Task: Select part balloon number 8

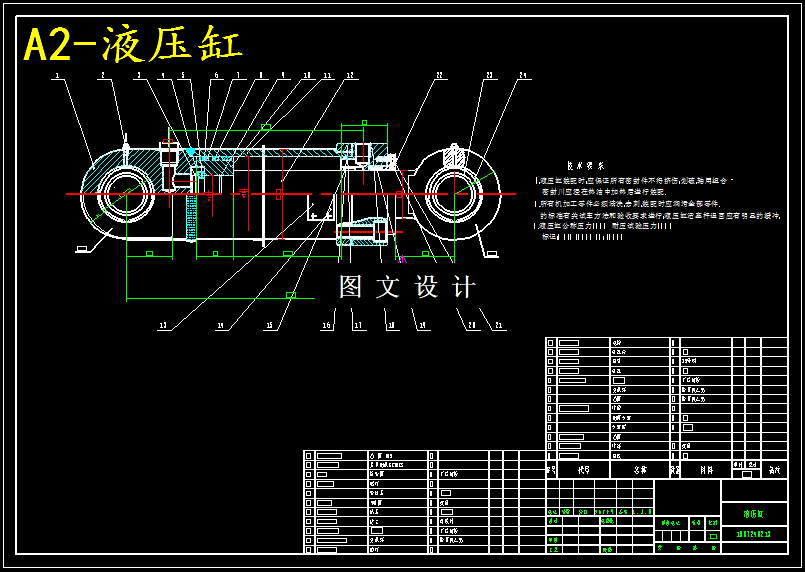Action: click(x=261, y=75)
